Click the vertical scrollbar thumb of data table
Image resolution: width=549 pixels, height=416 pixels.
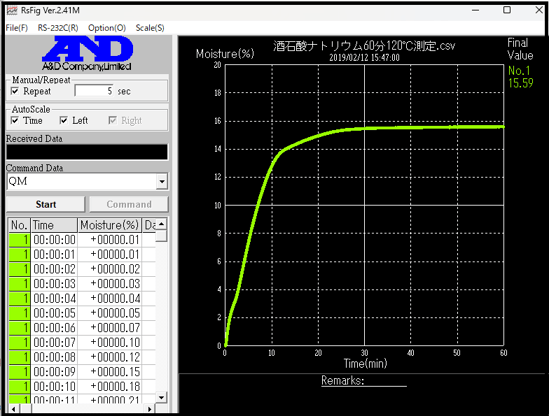coord(161,236)
